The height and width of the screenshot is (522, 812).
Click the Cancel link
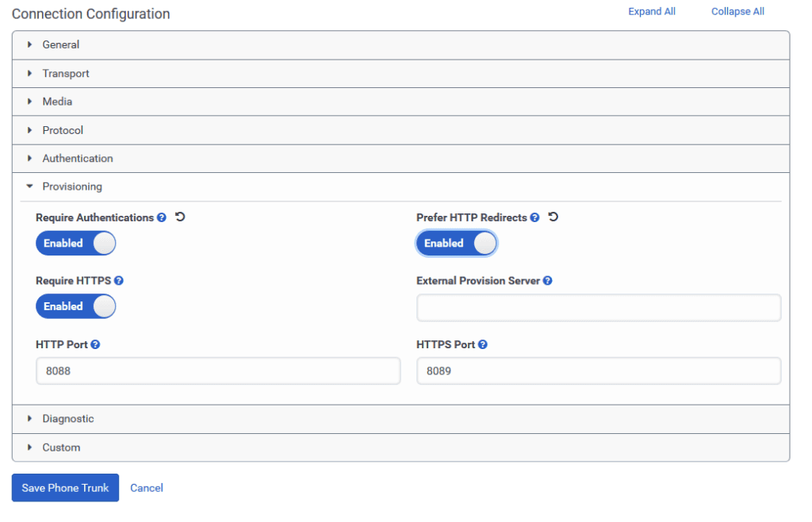click(147, 488)
